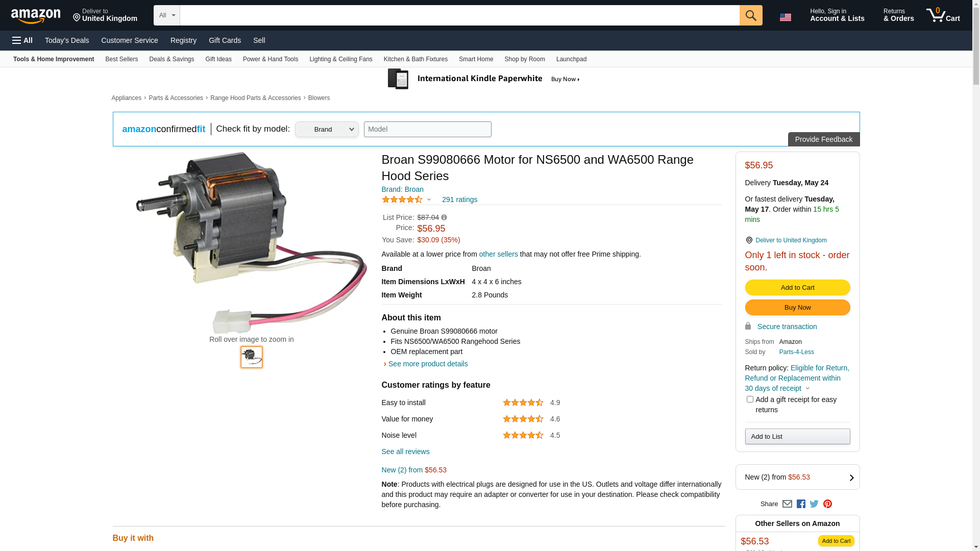Click the search magnifier button

pos(751,15)
